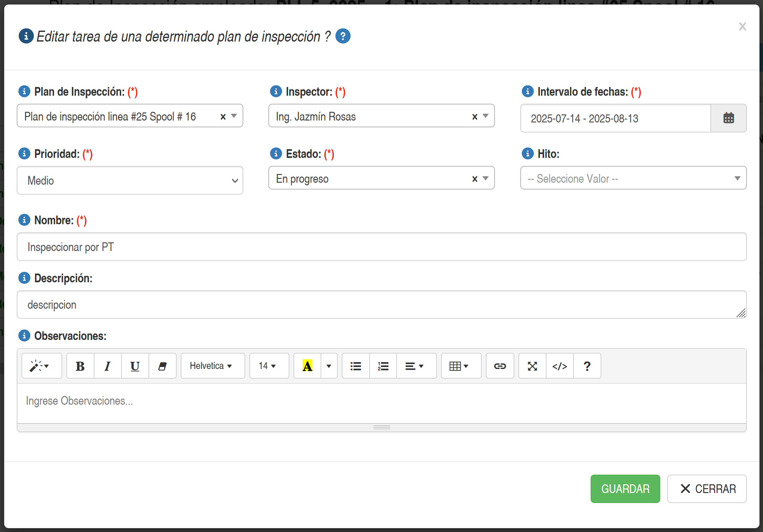Apply the yellow highlight color button
The width and height of the screenshot is (763, 532).
click(307, 366)
